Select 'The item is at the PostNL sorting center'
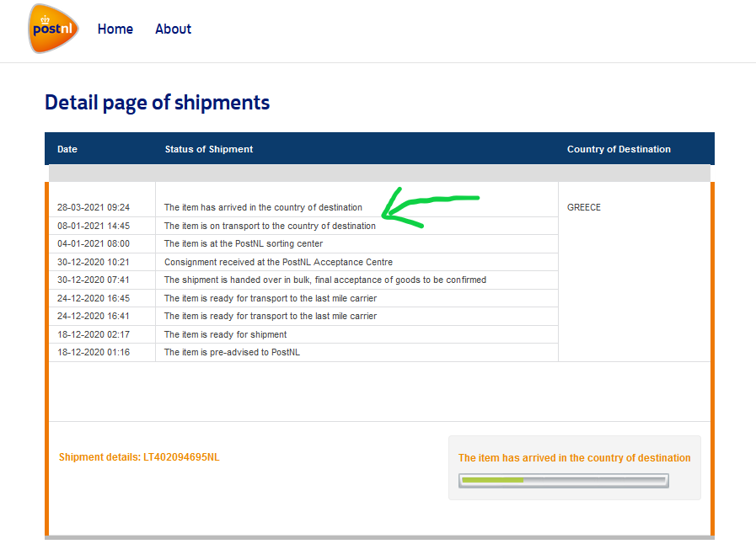The width and height of the screenshot is (756, 544). click(x=244, y=244)
